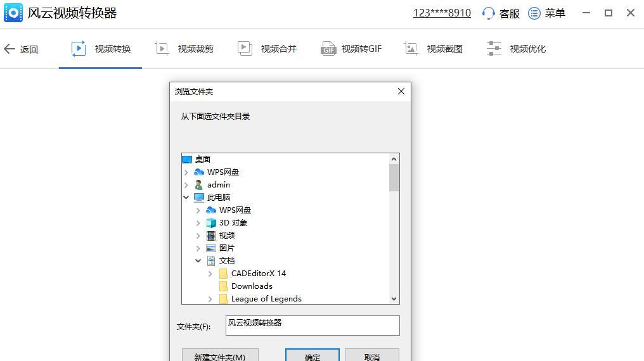This screenshot has height=361, width=644.
Task: Click the 确定 button
Action: click(x=312, y=355)
